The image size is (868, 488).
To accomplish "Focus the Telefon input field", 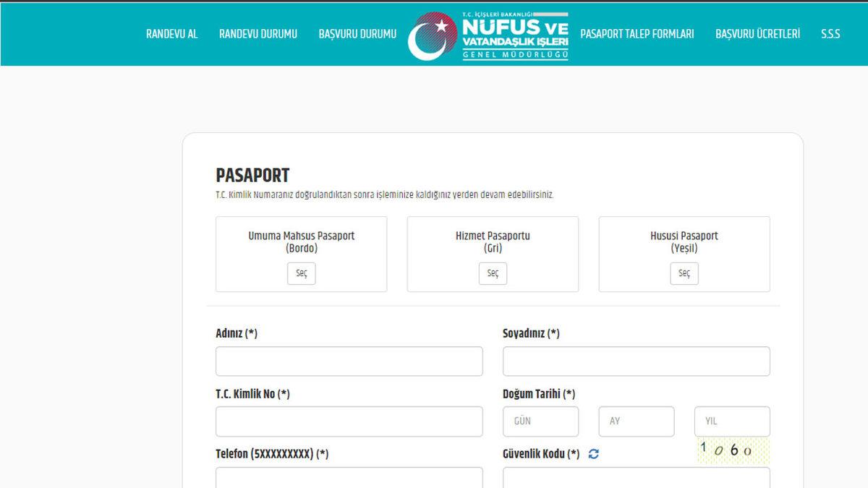I will (x=349, y=479).
